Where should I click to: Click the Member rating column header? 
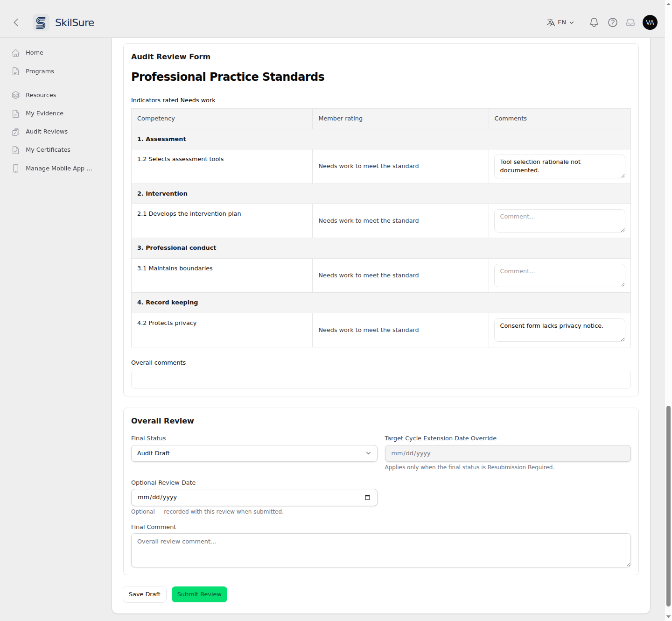pyautogui.click(x=400, y=119)
